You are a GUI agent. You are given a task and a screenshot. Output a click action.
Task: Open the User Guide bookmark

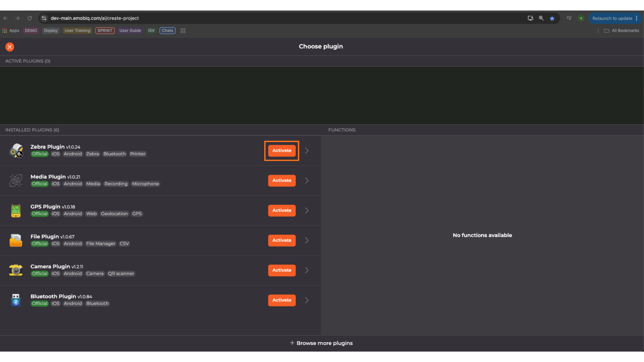click(130, 31)
